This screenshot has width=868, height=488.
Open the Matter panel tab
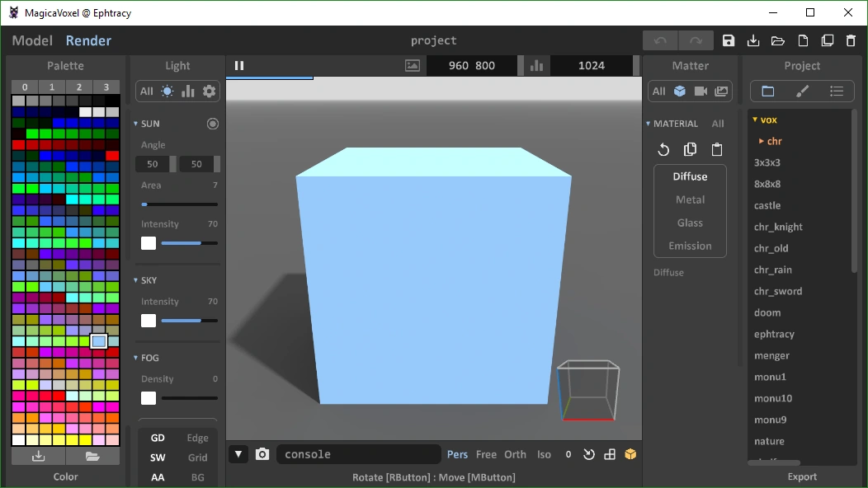coord(691,65)
